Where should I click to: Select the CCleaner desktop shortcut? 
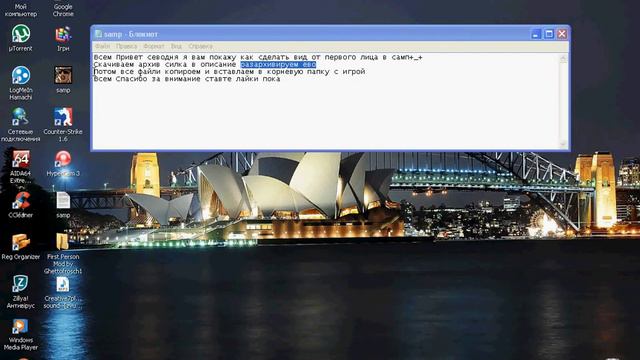(20, 205)
